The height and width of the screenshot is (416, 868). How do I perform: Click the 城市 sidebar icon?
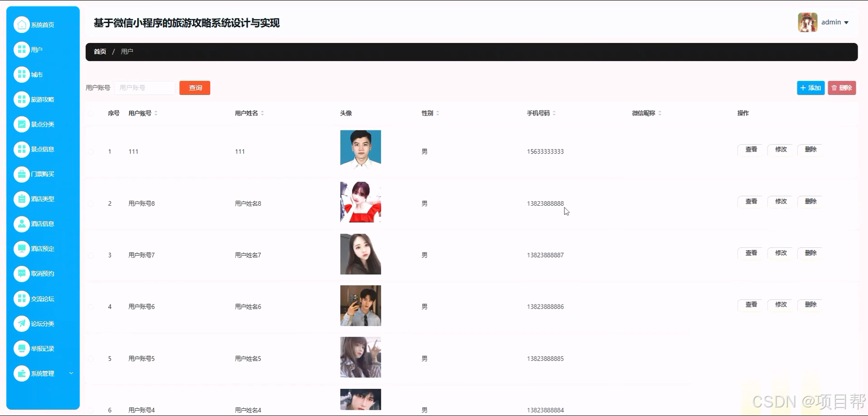21,74
